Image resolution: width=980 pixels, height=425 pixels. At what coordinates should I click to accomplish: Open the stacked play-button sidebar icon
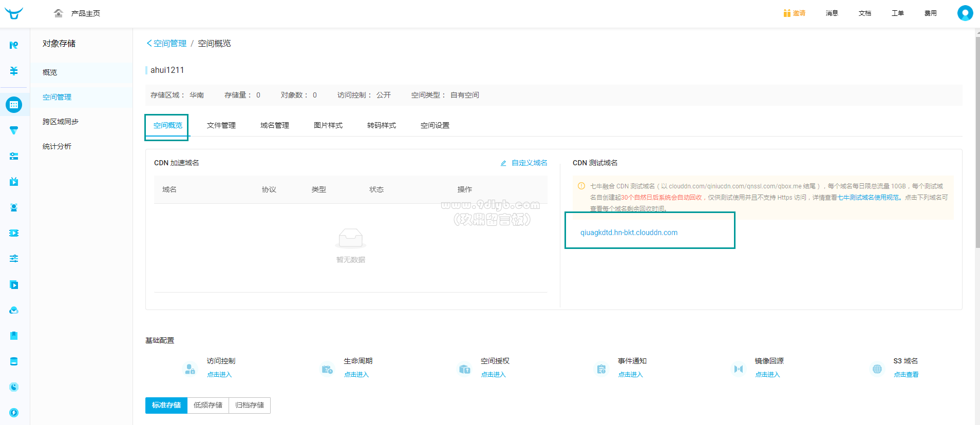pos(14,284)
